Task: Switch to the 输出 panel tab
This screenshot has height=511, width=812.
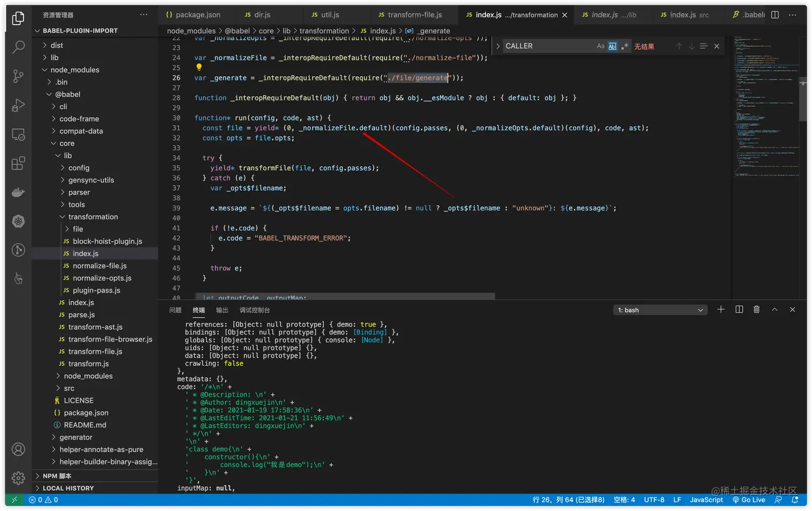Action: [x=222, y=310]
